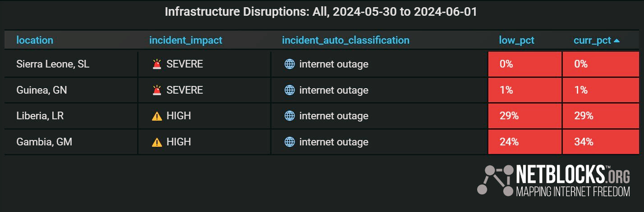Click the globe icon in Guinea row
The width and height of the screenshot is (644, 212).
pos(290,90)
